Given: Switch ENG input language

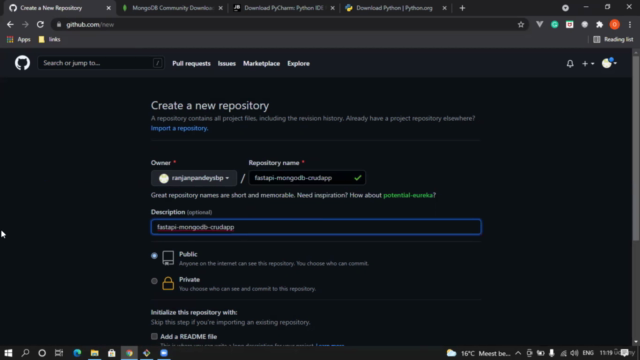Looking at the screenshot, I should [x=588, y=353].
